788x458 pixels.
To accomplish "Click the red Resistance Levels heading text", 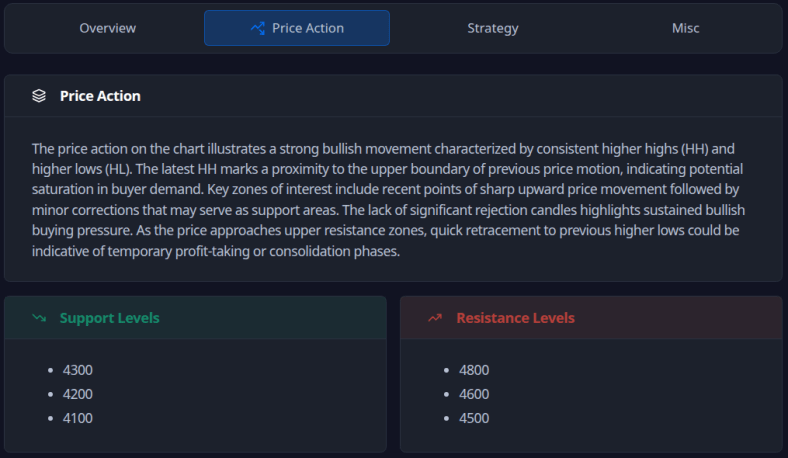I will point(515,318).
